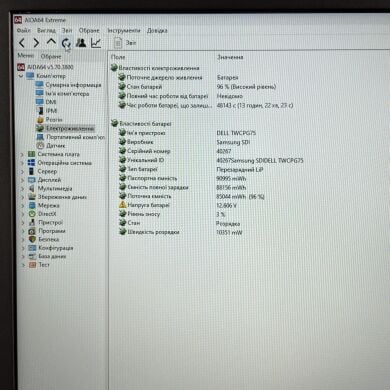Go back with the left arrow toolbar icon
This screenshot has height=390, width=390.
tap(22, 43)
